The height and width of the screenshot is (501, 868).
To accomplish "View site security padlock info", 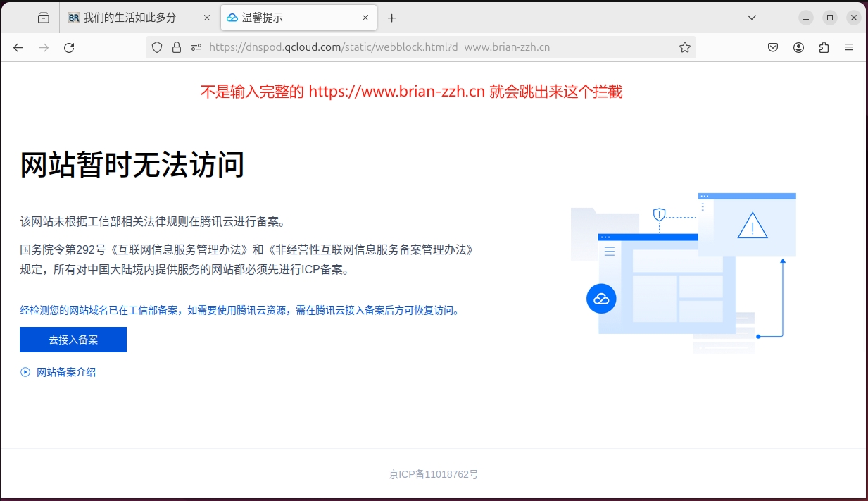I will click(x=177, y=47).
